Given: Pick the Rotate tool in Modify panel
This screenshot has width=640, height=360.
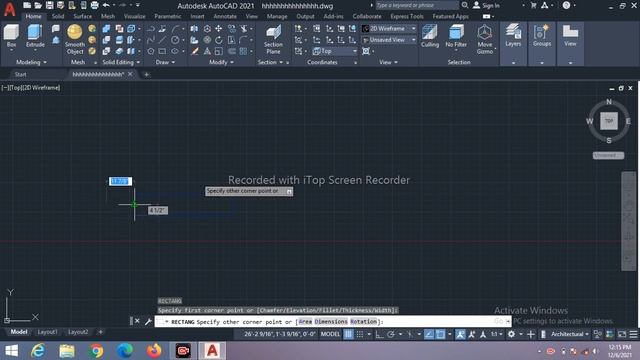Looking at the screenshot, I should [x=219, y=40].
